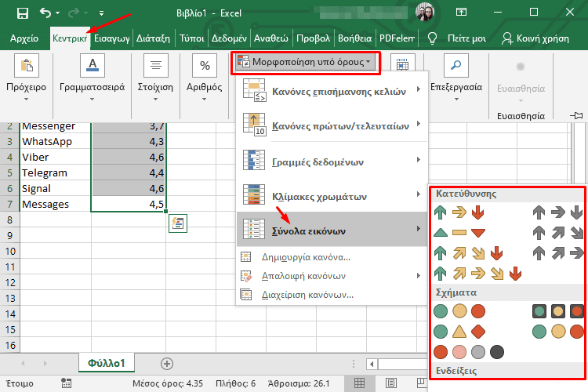Open Κλίμακες χρωμάτων submenu
The image size is (588, 392).
332,195
